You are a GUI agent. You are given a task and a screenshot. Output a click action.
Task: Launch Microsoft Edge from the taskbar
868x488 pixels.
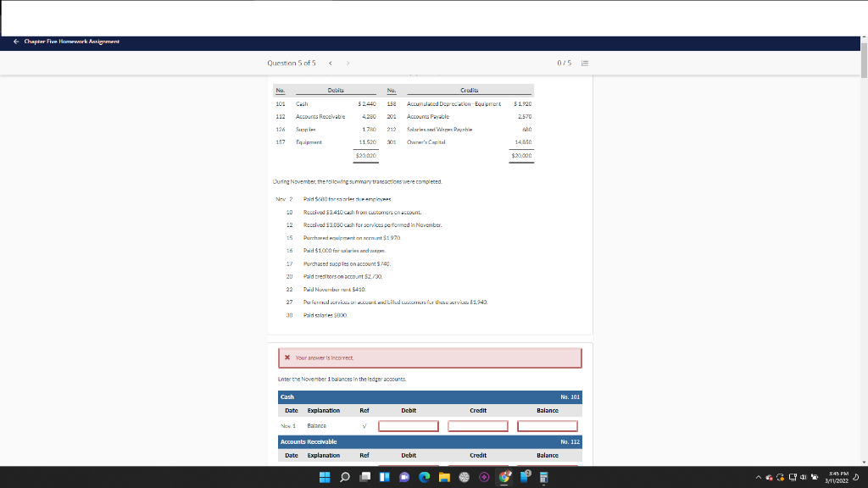425,477
